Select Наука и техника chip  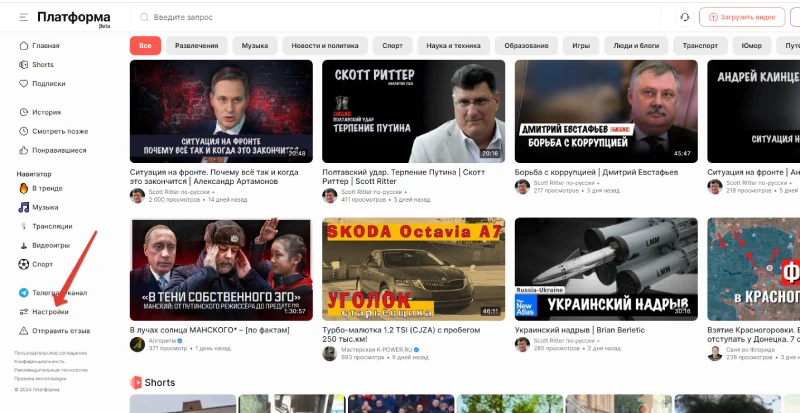coord(454,45)
